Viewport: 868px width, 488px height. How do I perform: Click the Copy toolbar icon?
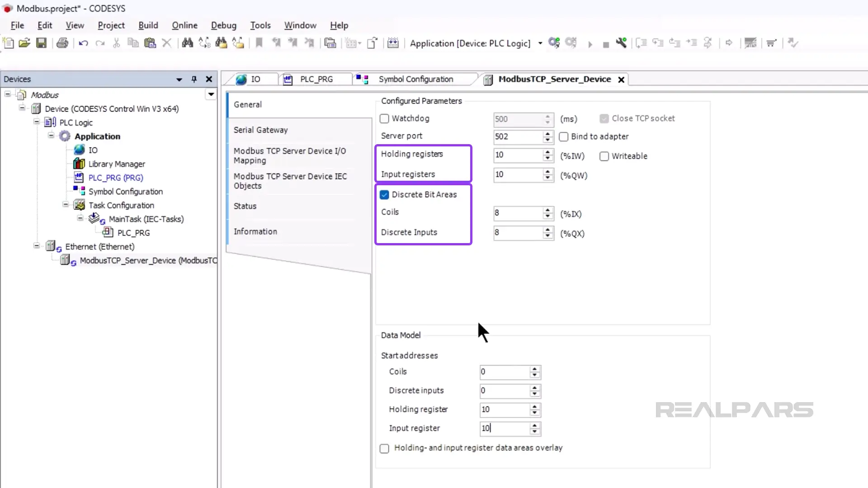tap(133, 43)
